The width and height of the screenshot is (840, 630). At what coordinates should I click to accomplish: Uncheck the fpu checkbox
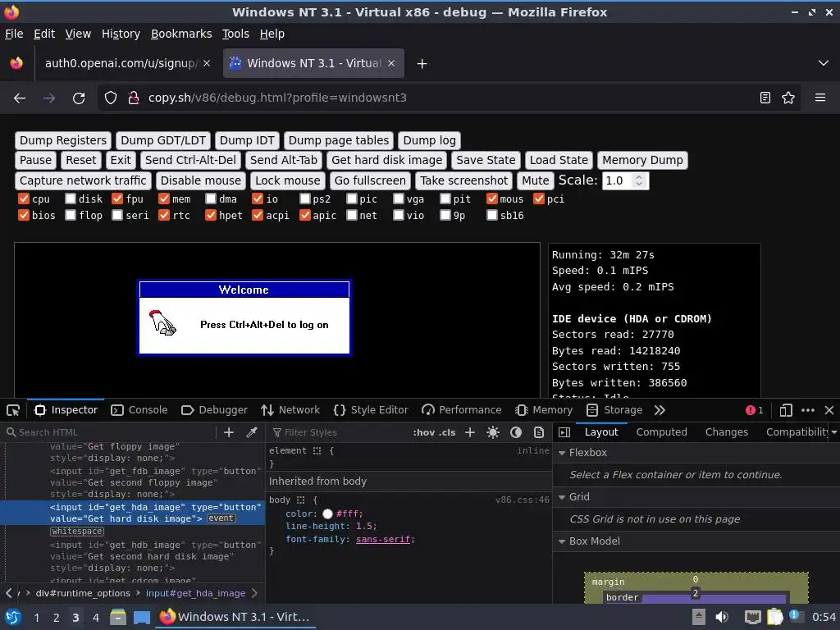click(117, 199)
